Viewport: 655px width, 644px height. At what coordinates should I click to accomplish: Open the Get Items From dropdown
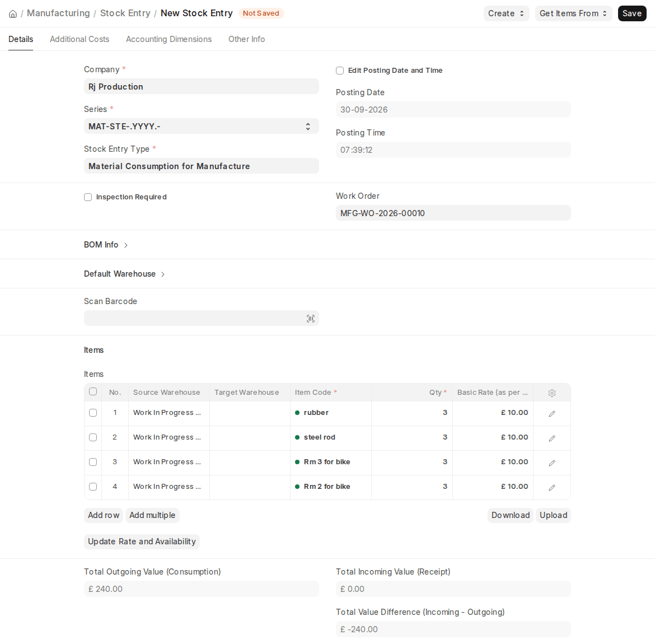click(x=573, y=13)
